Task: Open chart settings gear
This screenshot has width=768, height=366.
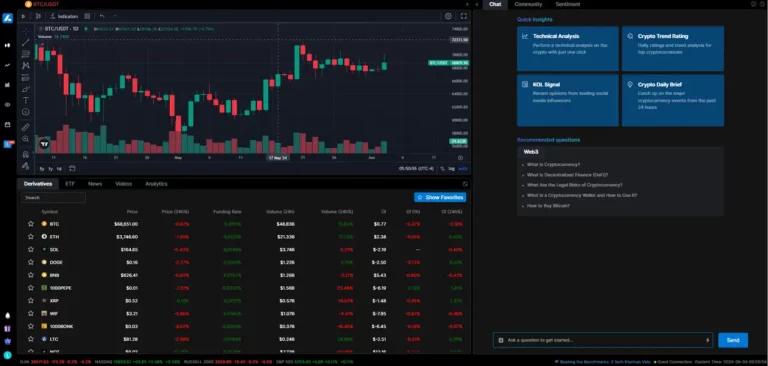Action: (448, 16)
